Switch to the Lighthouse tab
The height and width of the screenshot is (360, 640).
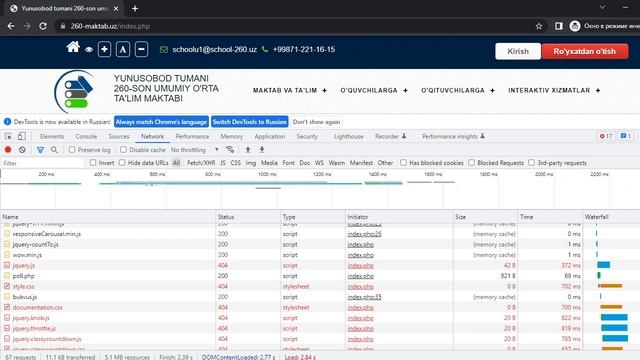pos(349,136)
